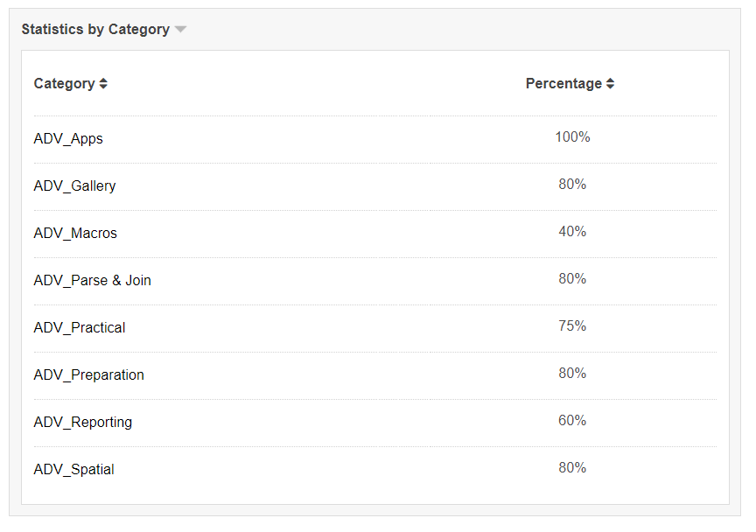Click the 60% value for ADV_Reporting
The height and width of the screenshot is (532, 756).
coord(572,421)
